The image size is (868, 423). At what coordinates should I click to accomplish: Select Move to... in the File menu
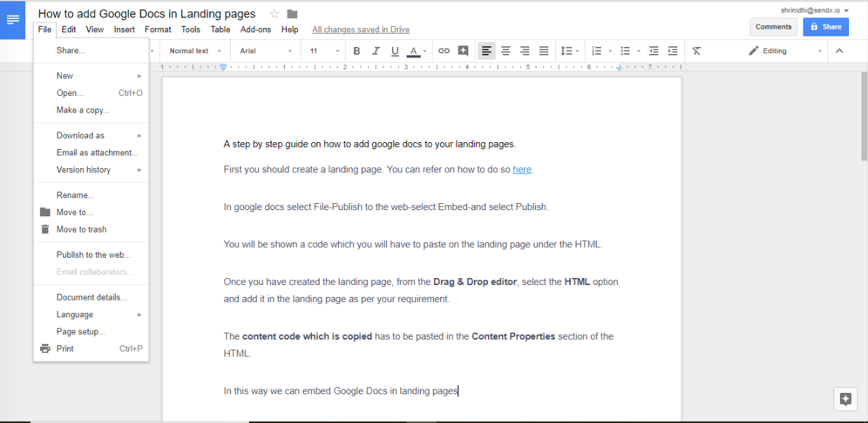pyautogui.click(x=91, y=212)
